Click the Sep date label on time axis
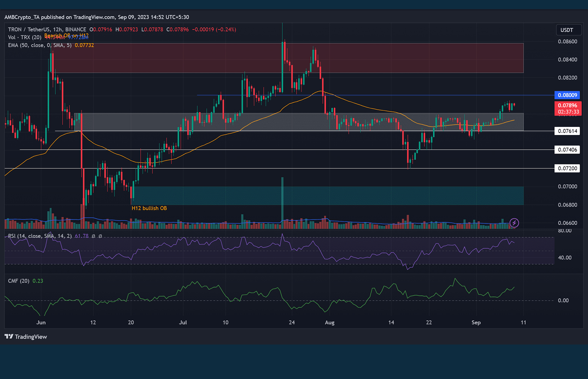588x379 pixels. click(x=476, y=323)
